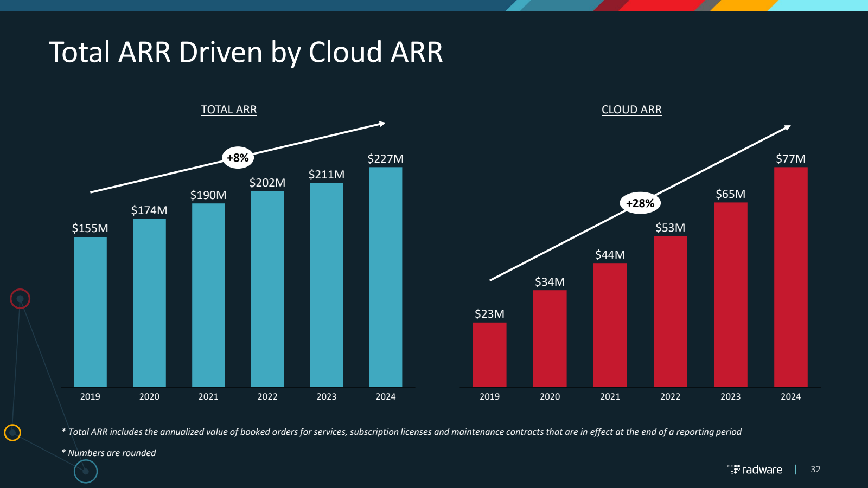This screenshot has height=488, width=868.
Task: Select the $190M value label
Action: (208, 195)
